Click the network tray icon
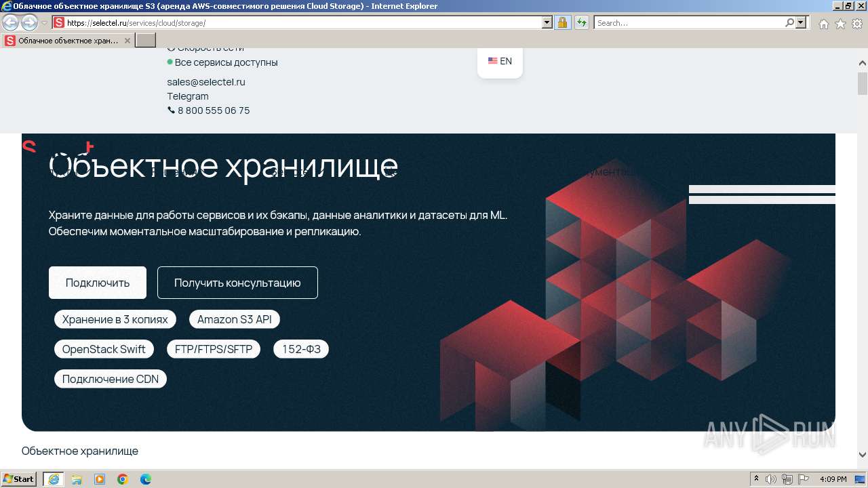 pos(787,479)
